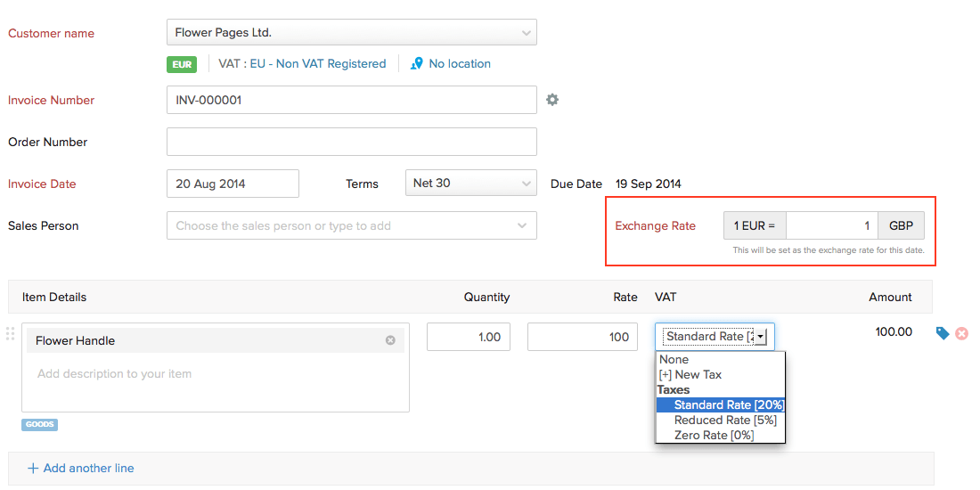Click the GOODS item type badge
Viewport: 980px width, 490px height.
point(39,425)
